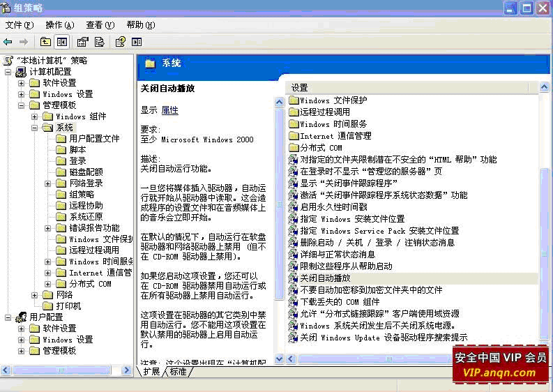Collapse 管理模板 under 计算机配置
553x392 pixels.
click(21, 105)
